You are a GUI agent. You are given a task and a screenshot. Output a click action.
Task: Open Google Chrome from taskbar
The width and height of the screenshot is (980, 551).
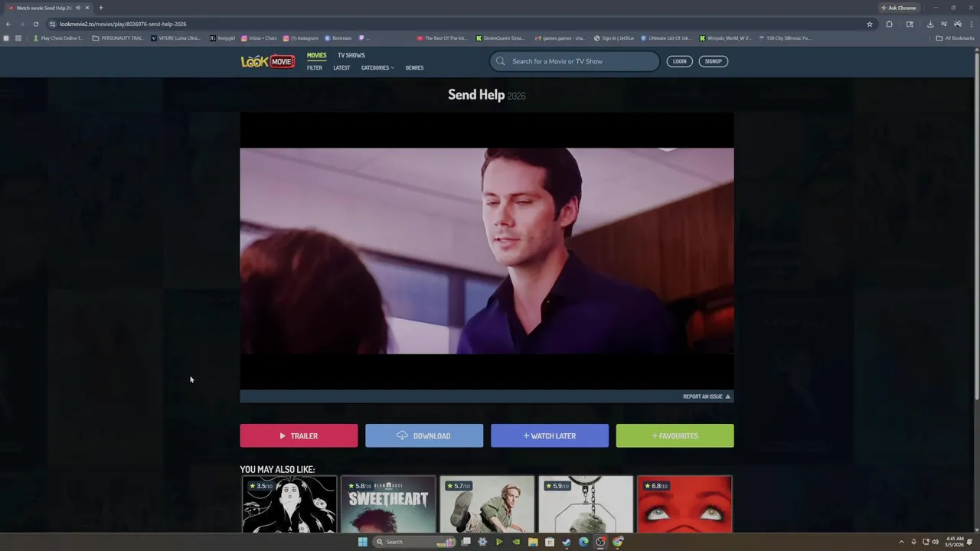[618, 542]
